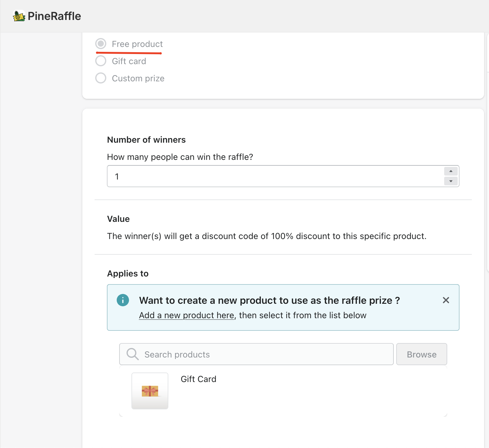Click the magnifier icon in product search
Viewport: 489px width, 448px height.
coord(133,354)
